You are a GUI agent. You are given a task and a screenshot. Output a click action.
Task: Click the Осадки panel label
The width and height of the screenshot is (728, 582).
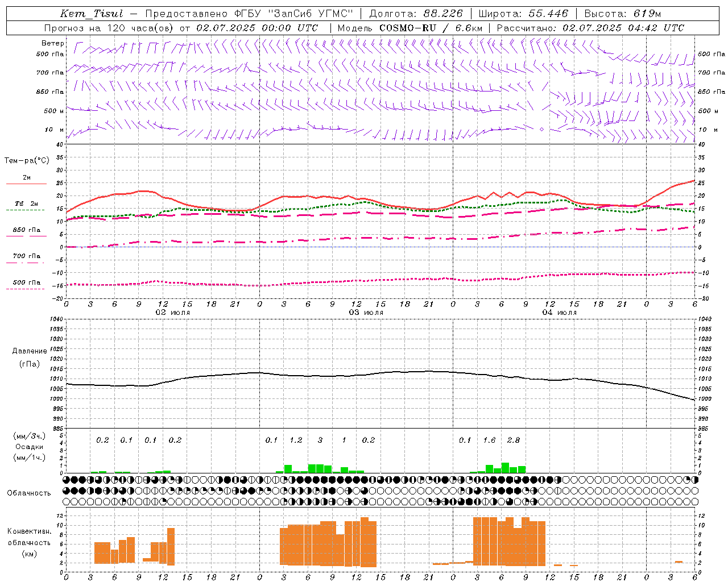[x=29, y=447]
